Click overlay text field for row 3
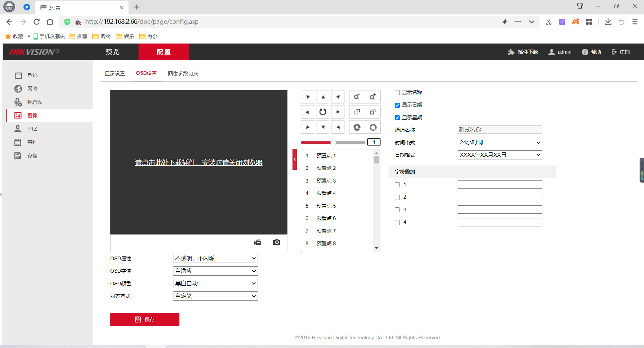Image resolution: width=644 pixels, height=348 pixels. coord(500,210)
